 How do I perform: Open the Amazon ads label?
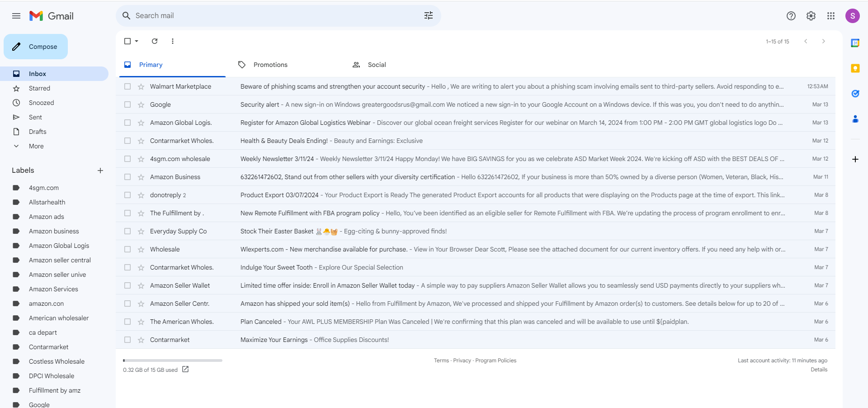coord(47,217)
